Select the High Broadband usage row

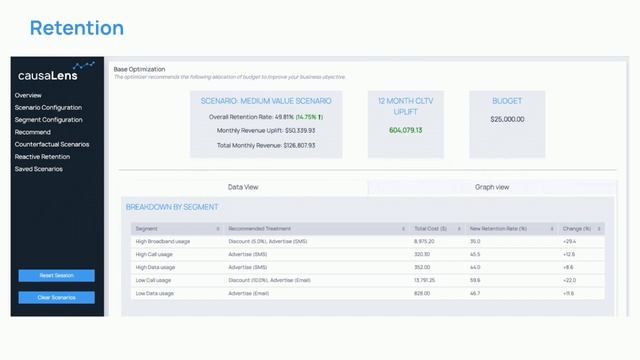tap(367, 242)
